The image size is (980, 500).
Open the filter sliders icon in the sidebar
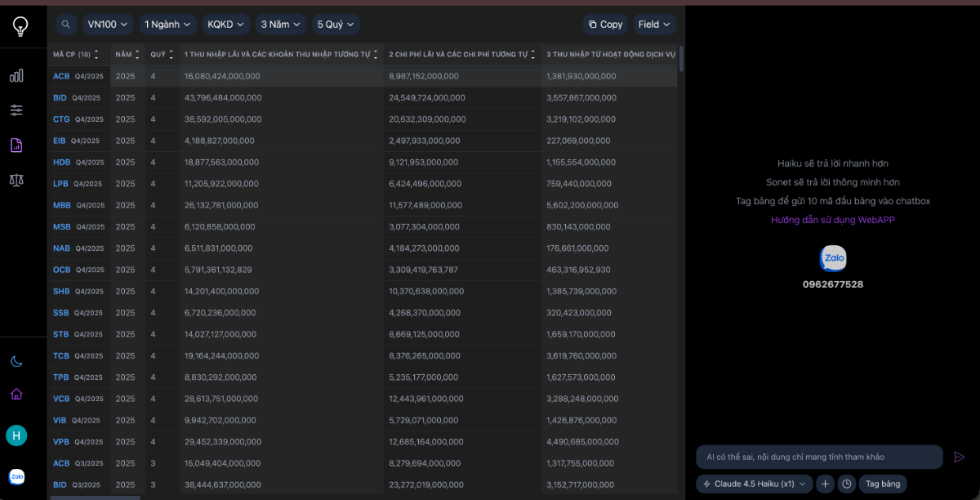tap(16, 109)
